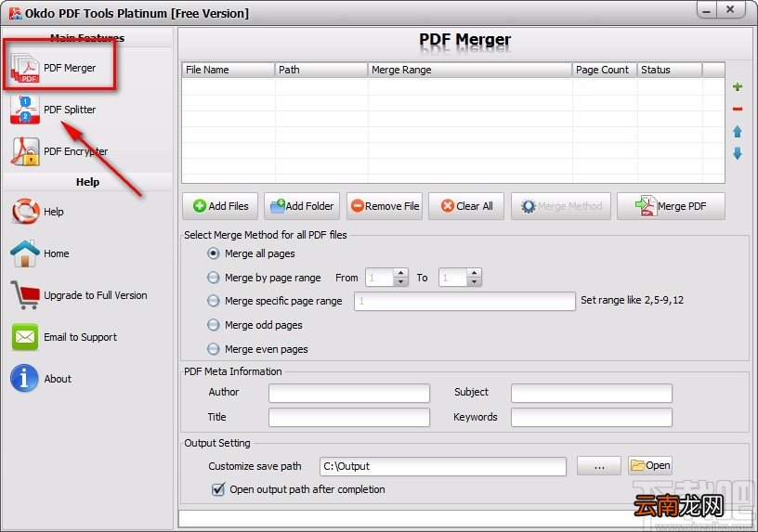
Task: Click the Status column header
Action: [670, 70]
